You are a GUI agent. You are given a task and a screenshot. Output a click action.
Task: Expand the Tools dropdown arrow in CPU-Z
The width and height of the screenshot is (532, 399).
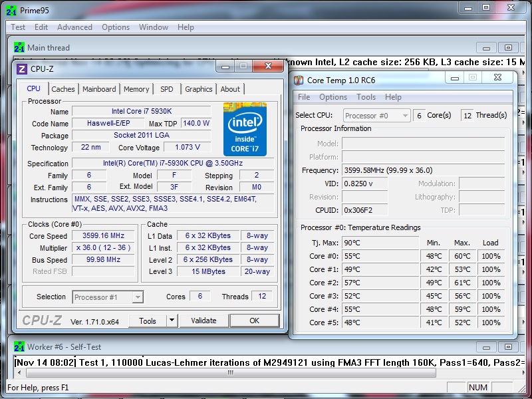172,321
